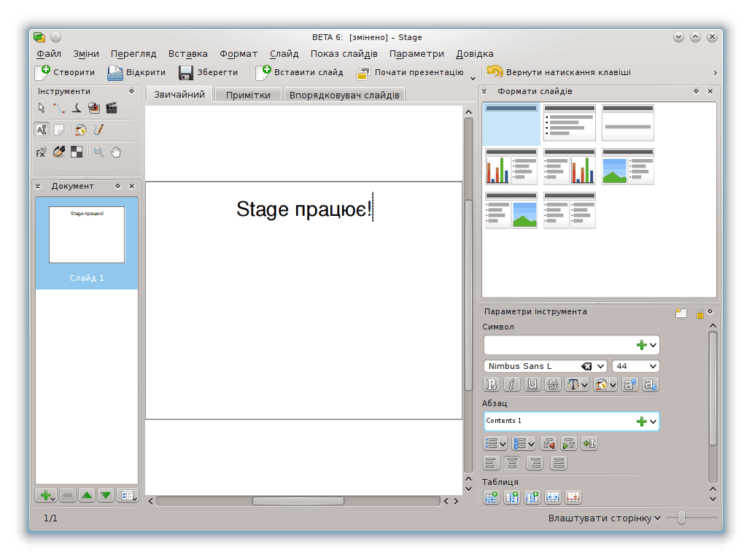The height and width of the screenshot is (560, 752).
Task: Toggle underline text formatting
Action: (532, 384)
